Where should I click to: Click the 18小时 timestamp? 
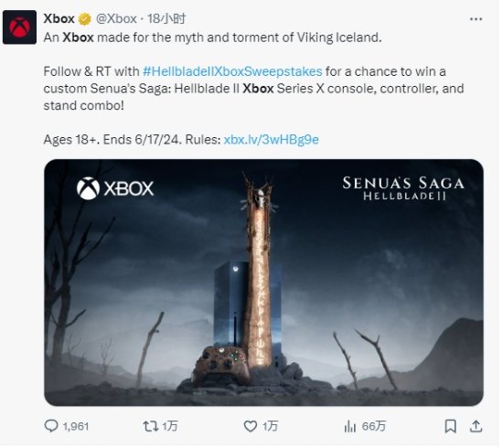pyautogui.click(x=167, y=19)
